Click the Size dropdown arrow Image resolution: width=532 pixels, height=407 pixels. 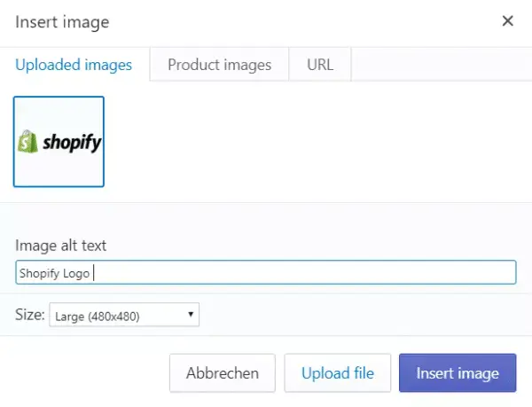(x=191, y=315)
